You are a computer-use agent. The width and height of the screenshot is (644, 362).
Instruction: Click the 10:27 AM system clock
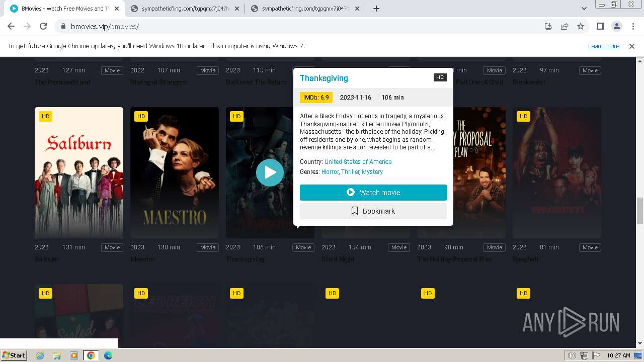tap(618, 355)
